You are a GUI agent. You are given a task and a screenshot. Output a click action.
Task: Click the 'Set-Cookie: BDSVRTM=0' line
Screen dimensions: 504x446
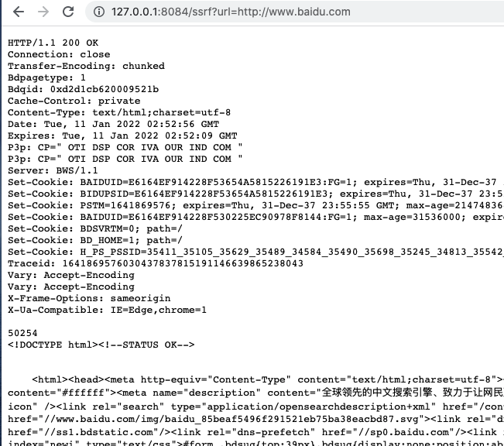pos(95,228)
